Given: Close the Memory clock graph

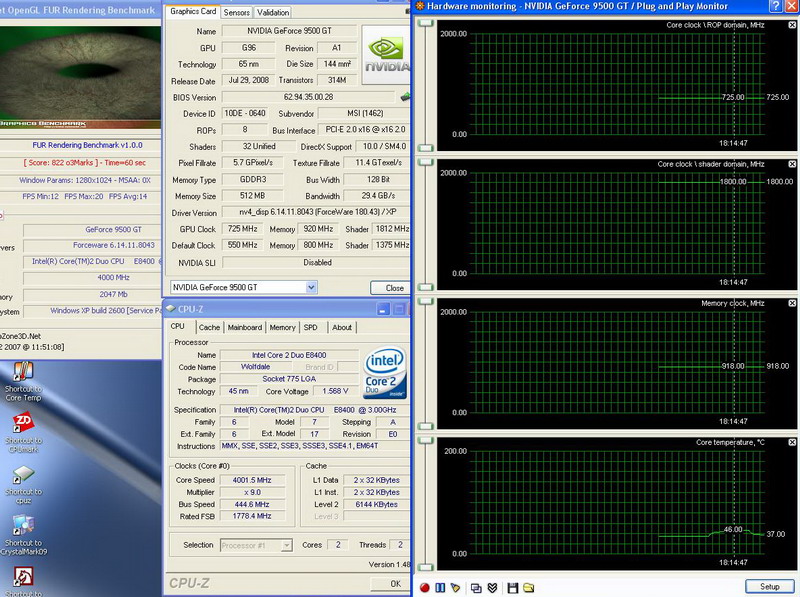Looking at the screenshot, I should tap(792, 303).
